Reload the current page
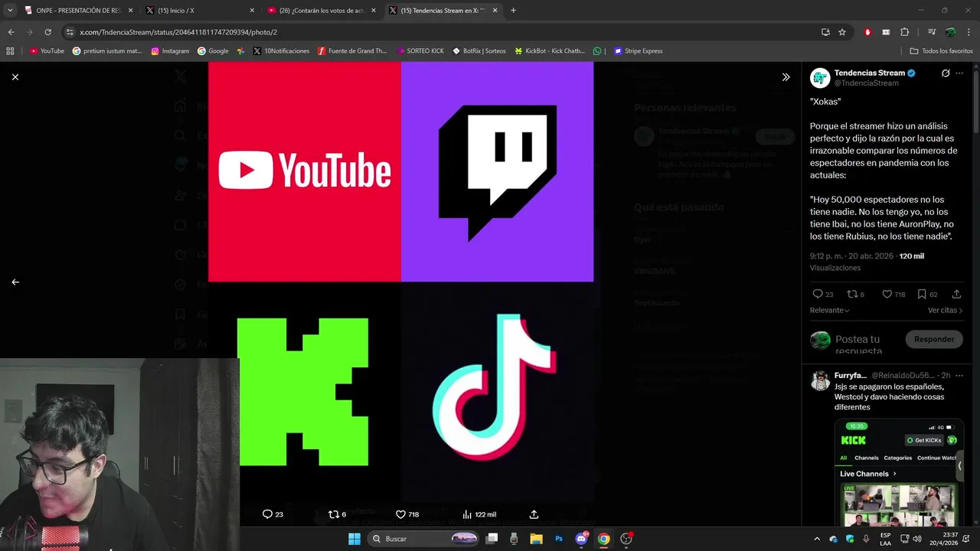The width and height of the screenshot is (980, 551). tap(47, 32)
